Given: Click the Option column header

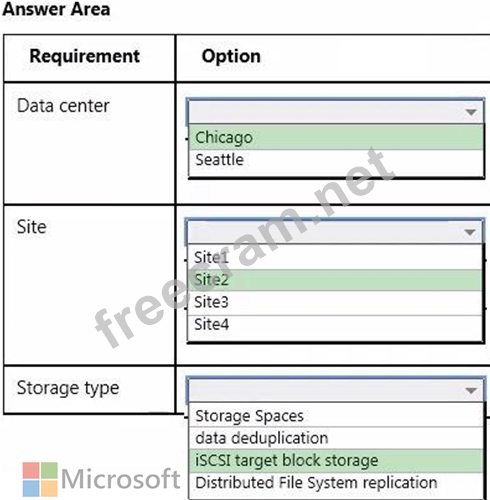Looking at the screenshot, I should coord(231,56).
